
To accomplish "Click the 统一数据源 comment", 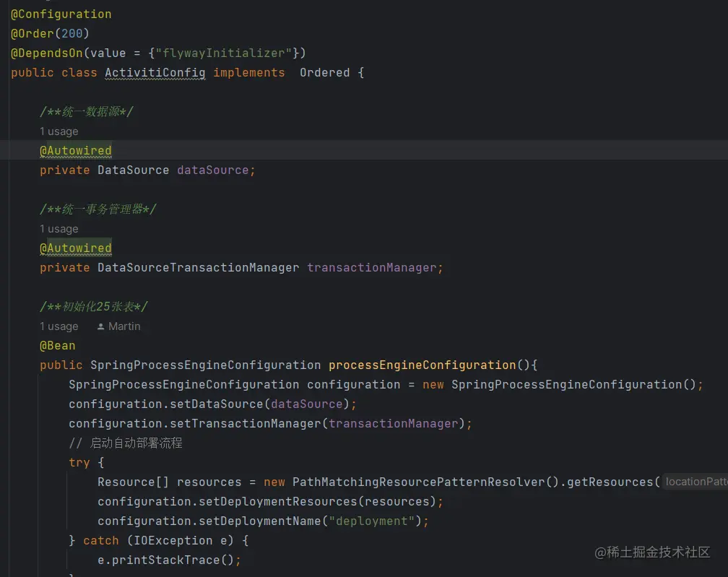I will tap(87, 112).
